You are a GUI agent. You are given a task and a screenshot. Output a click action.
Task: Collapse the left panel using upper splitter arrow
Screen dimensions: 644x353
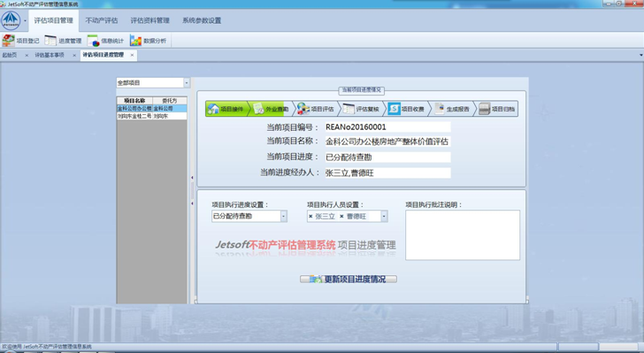[192, 178]
